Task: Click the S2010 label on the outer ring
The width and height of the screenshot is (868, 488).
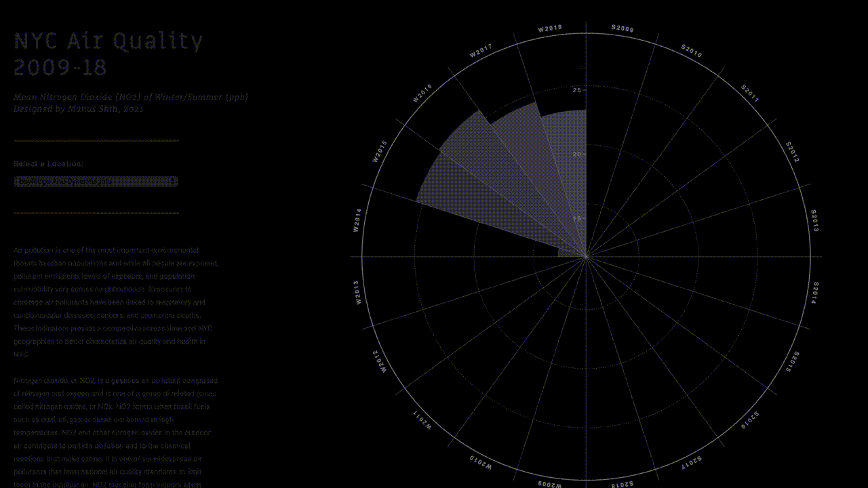Action: (x=692, y=51)
